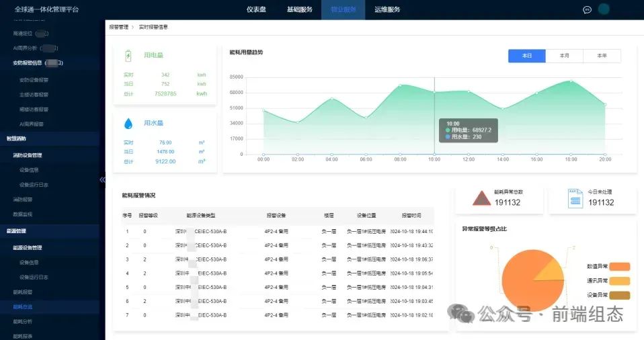Open 裙楼访客报警 in the sidebar
The width and height of the screenshot is (644, 340).
tap(34, 110)
